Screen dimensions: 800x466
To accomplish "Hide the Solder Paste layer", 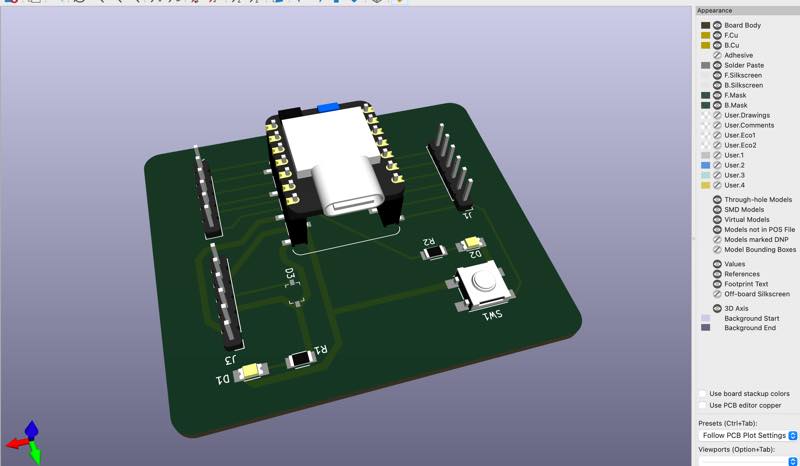I will point(717,65).
